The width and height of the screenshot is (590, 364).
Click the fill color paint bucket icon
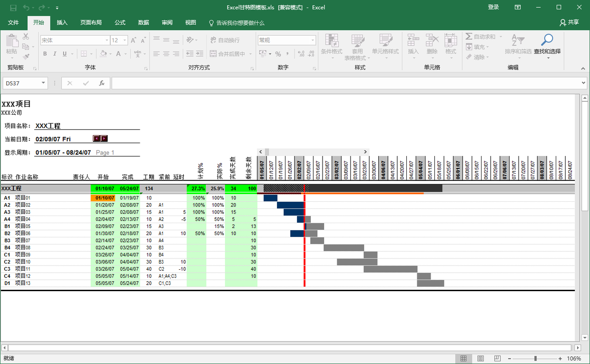pos(104,54)
